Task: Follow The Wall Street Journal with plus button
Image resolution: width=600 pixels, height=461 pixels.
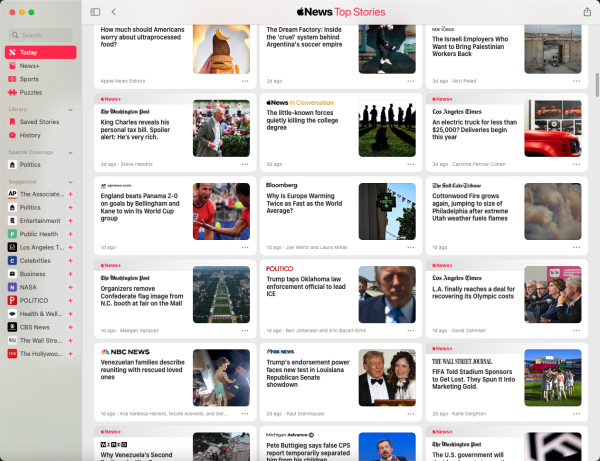Action: click(70, 340)
